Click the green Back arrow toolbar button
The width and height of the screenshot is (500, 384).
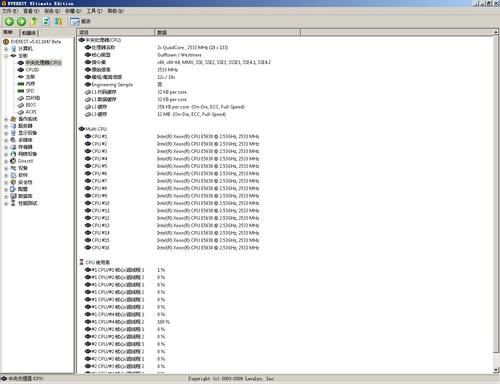[9, 22]
